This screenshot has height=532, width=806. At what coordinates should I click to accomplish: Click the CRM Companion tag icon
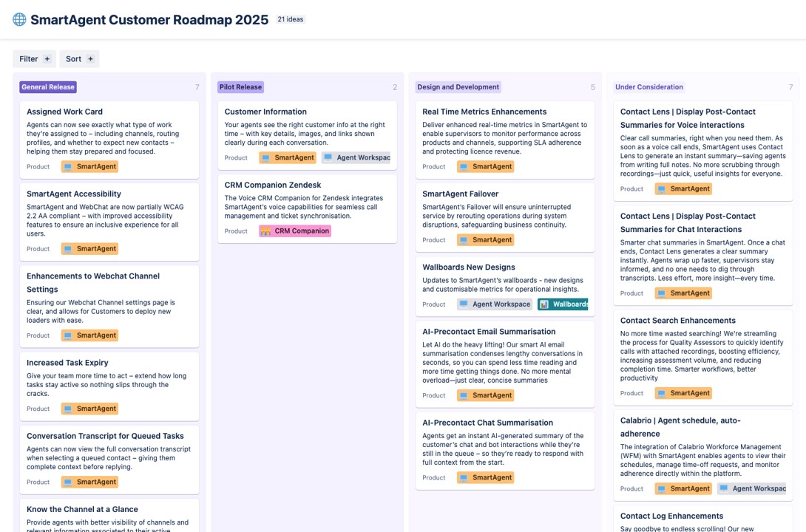[x=265, y=231]
